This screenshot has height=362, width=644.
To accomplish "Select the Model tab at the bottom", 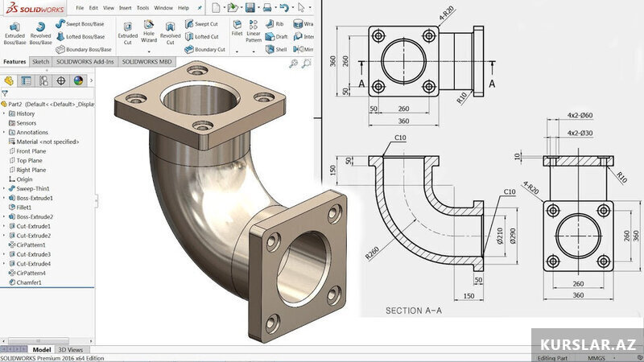I will pyautogui.click(x=42, y=350).
